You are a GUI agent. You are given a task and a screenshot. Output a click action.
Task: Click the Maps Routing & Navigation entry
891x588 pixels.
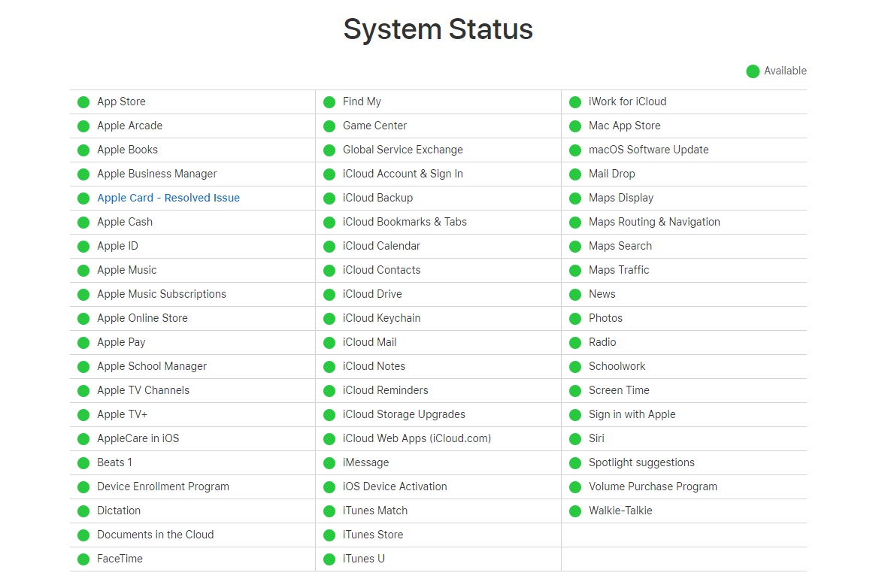coord(654,222)
